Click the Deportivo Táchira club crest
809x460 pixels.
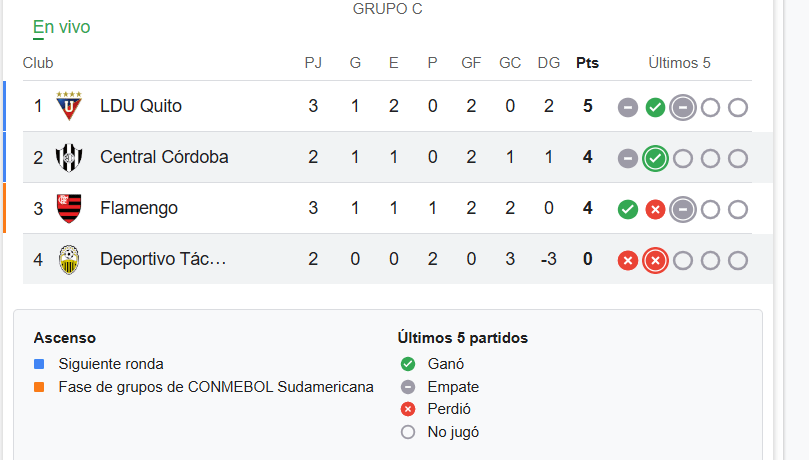(69, 260)
